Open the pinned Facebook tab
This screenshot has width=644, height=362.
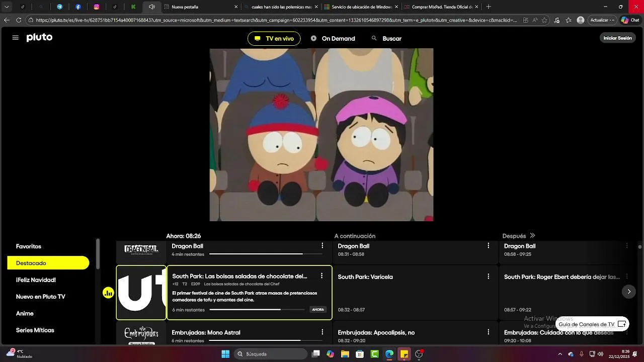[78, 7]
